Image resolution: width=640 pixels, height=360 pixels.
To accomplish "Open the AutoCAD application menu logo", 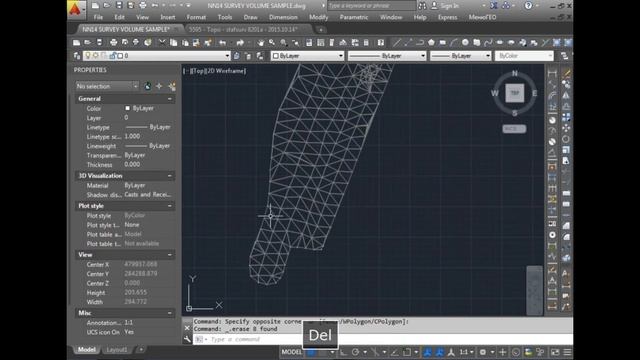I will tap(76, 9).
